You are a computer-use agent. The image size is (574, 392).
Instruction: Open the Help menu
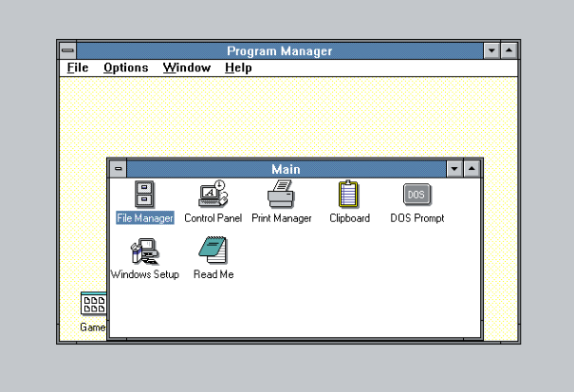point(238,67)
